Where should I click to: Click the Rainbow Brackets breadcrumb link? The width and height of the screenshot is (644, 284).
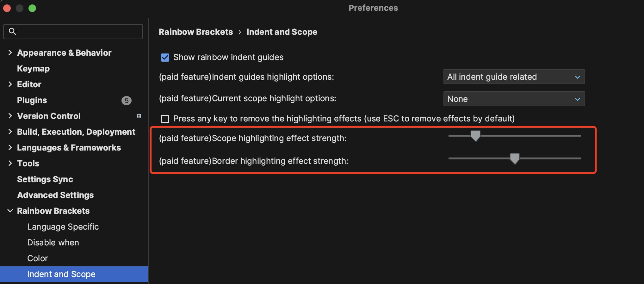pos(195,32)
